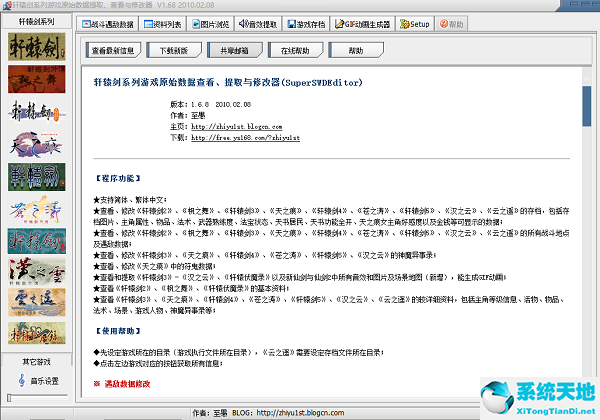The width and height of the screenshot is (600, 420).
Task: Click the app icon in the title bar
Action: pyautogui.click(x=7, y=6)
